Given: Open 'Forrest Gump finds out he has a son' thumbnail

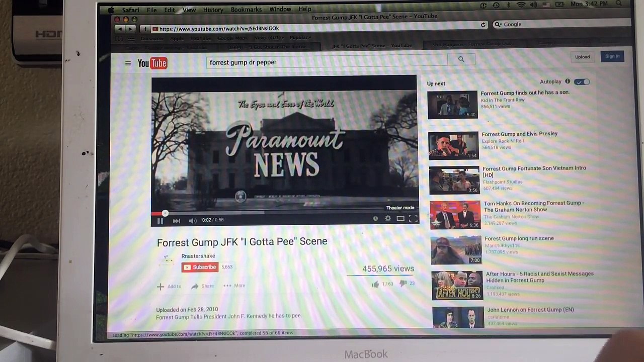Looking at the screenshot, I should (452, 105).
